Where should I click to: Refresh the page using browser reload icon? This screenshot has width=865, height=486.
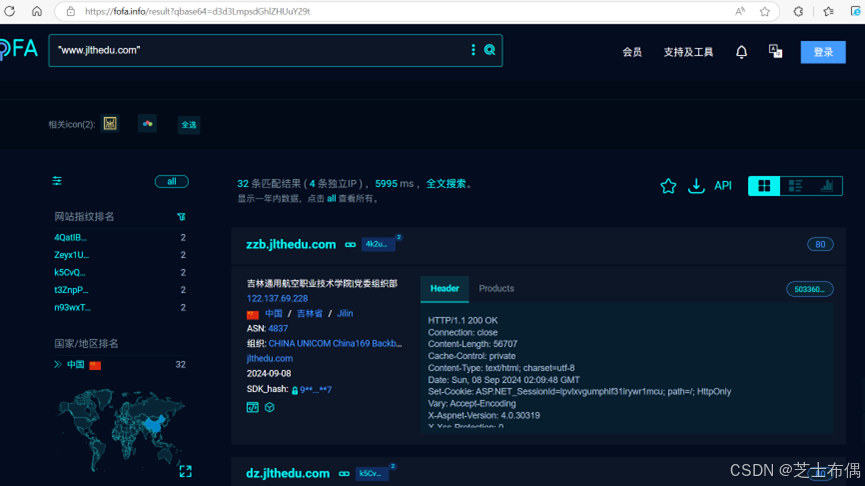click(9, 11)
